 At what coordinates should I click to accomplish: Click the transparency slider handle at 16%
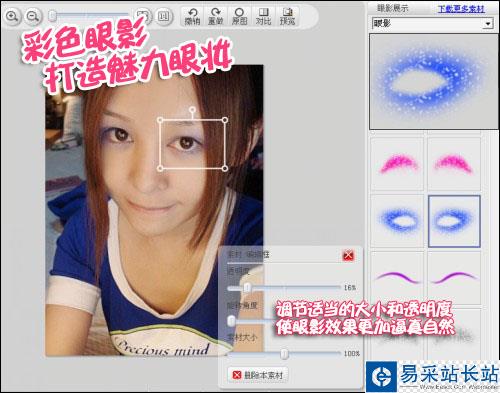coord(247,288)
